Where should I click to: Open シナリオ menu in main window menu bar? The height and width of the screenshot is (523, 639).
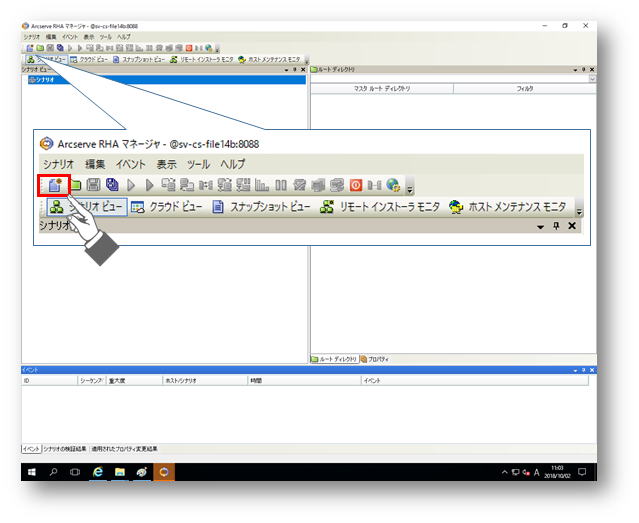pyautogui.click(x=31, y=37)
